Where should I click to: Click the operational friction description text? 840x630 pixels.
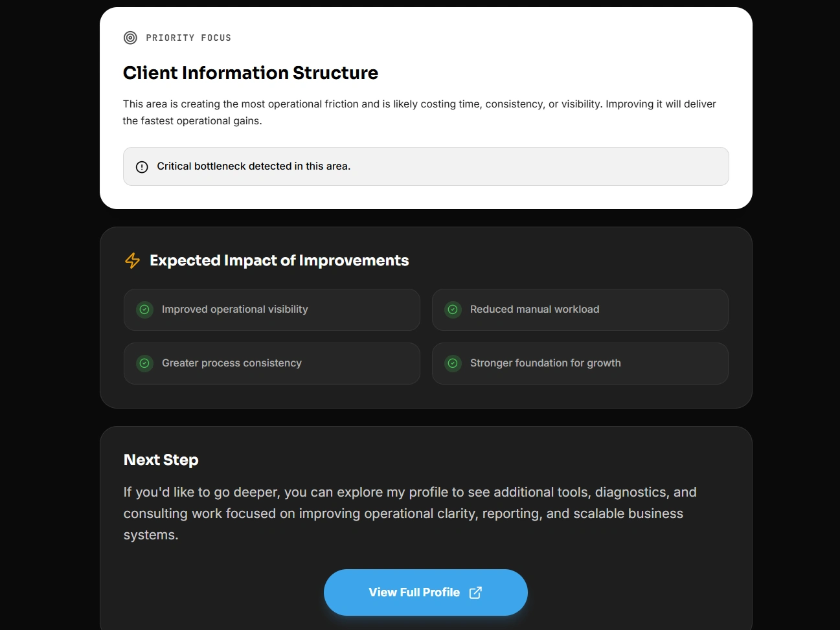pos(419,112)
